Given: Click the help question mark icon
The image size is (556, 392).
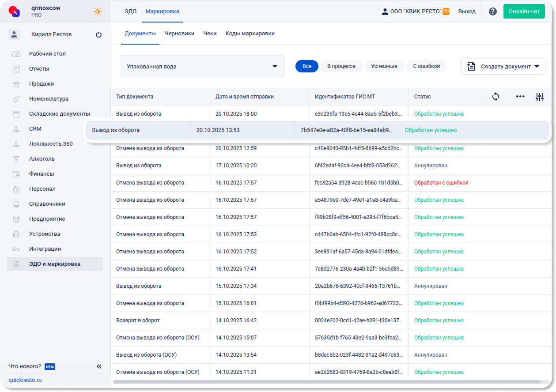Looking at the screenshot, I should click(493, 11).
